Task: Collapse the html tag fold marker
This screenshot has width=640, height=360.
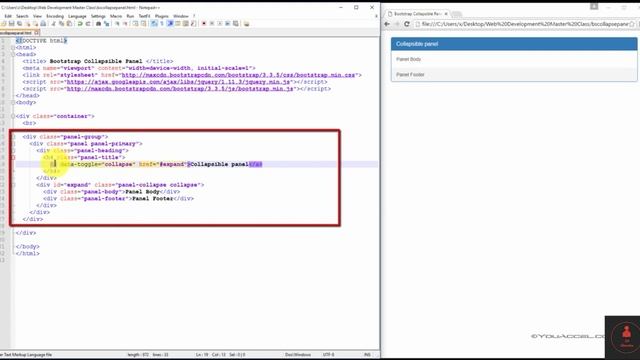Action: [x=13, y=47]
